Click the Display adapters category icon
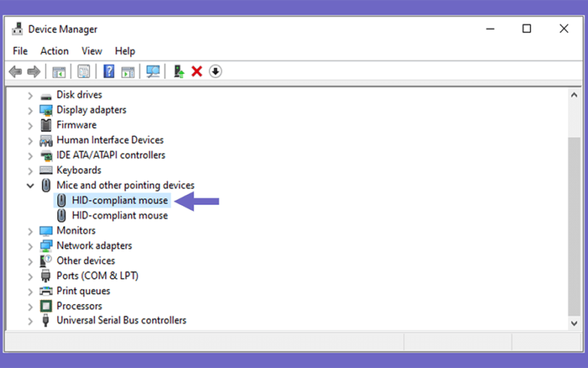588x368 pixels. 46,110
